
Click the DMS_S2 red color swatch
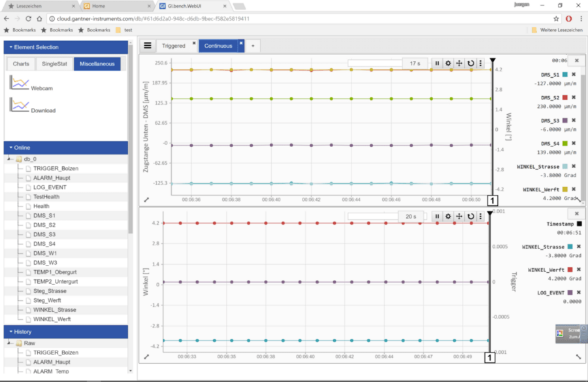(564, 97)
